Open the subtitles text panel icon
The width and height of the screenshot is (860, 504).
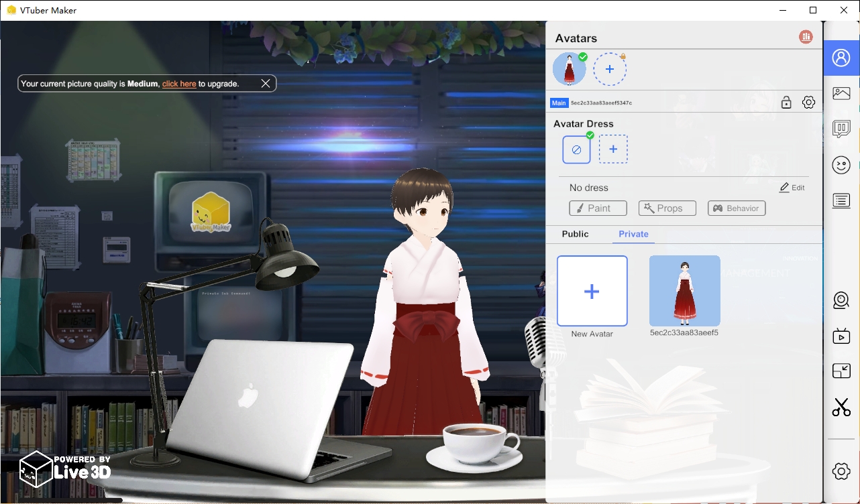click(x=841, y=200)
